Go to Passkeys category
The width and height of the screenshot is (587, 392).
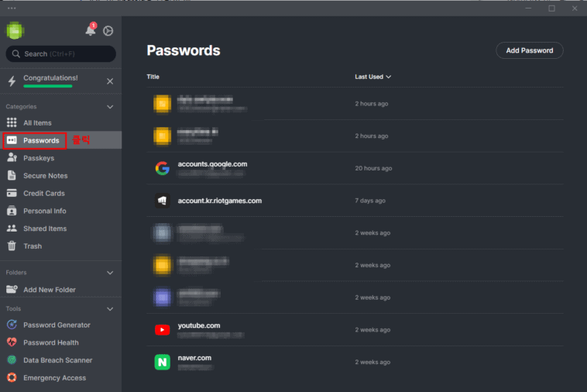pyautogui.click(x=39, y=158)
